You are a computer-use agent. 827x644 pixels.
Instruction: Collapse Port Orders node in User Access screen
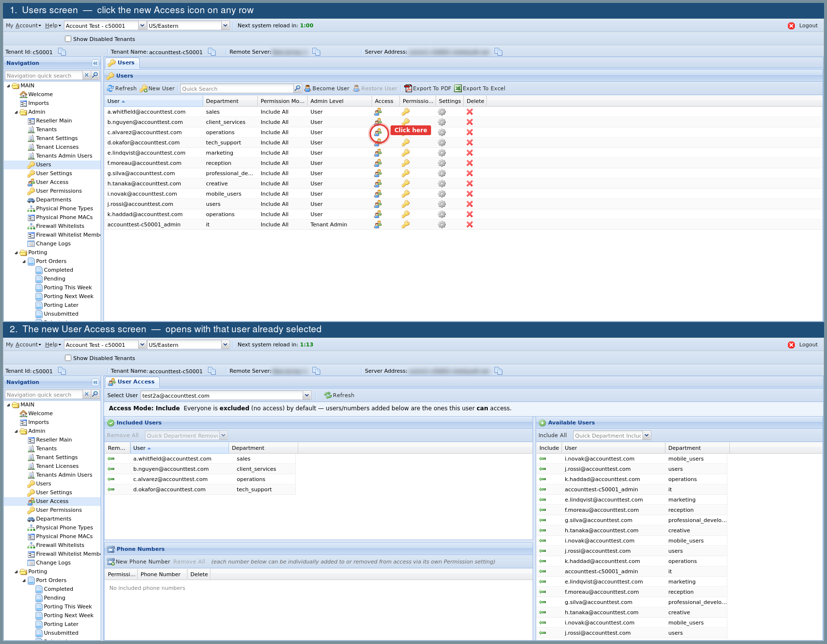[x=24, y=581]
